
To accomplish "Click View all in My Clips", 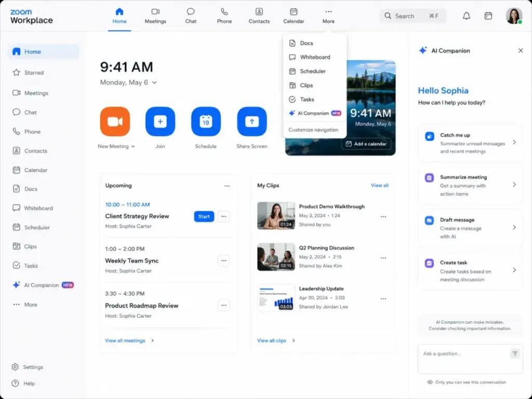I will point(379,185).
